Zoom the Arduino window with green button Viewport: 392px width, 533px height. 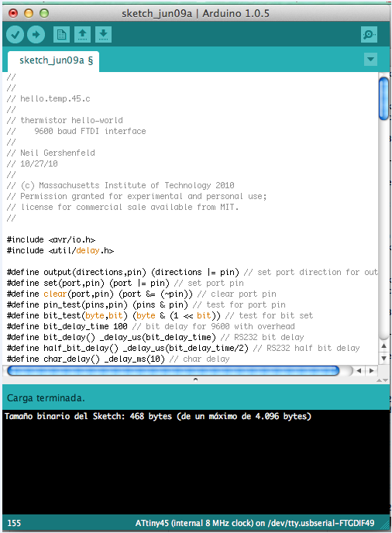coord(44,13)
